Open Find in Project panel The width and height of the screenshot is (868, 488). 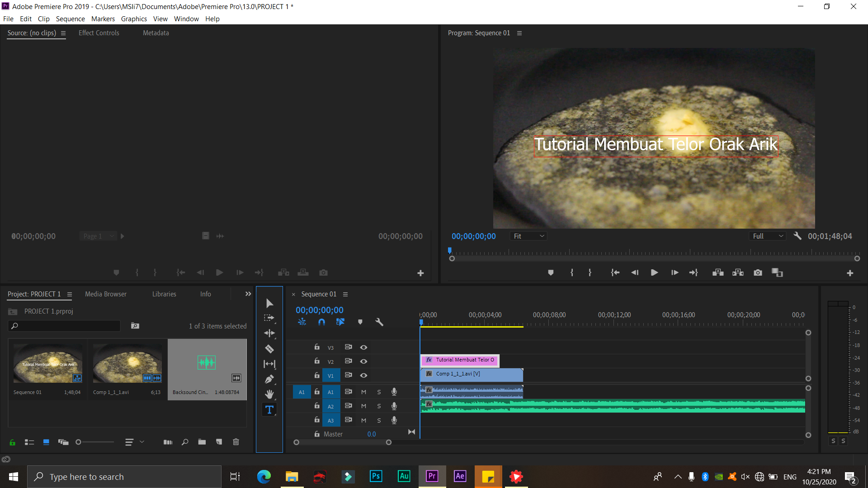click(x=185, y=442)
